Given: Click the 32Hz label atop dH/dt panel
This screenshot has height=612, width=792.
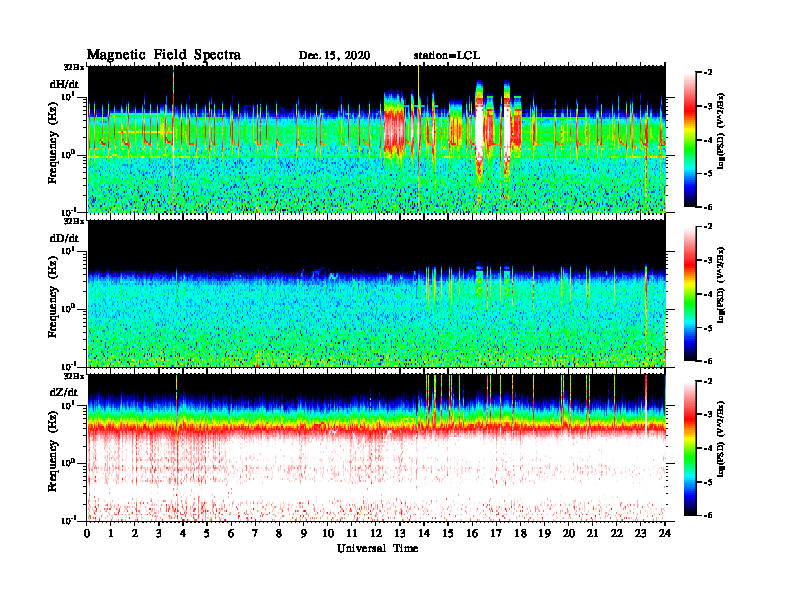Looking at the screenshot, I should click(x=73, y=67).
